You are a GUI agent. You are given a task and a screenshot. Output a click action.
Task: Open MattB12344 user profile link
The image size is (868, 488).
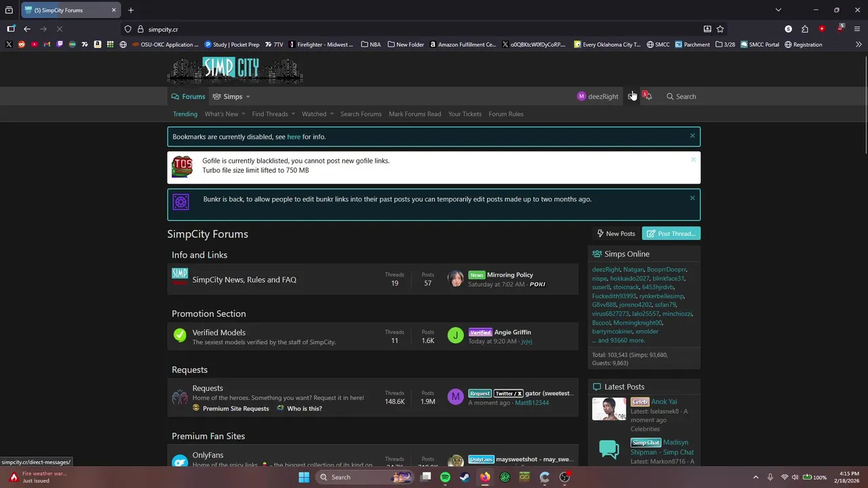point(532,403)
